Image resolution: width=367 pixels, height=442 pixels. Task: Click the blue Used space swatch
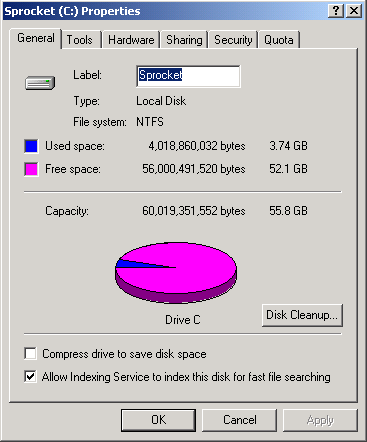[x=31, y=146]
